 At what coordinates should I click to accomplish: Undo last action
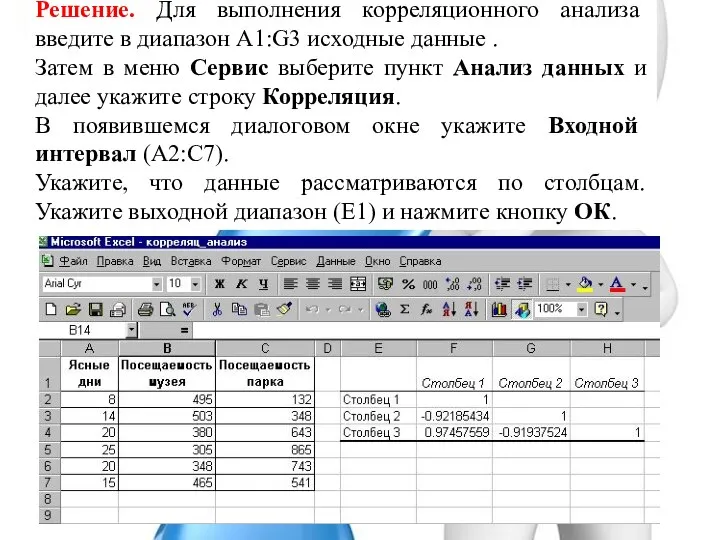pos(312,309)
